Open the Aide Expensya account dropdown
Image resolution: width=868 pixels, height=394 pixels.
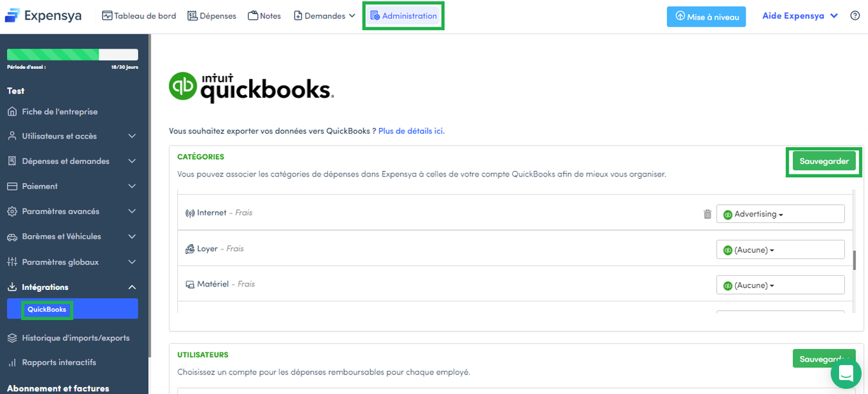[x=800, y=15]
